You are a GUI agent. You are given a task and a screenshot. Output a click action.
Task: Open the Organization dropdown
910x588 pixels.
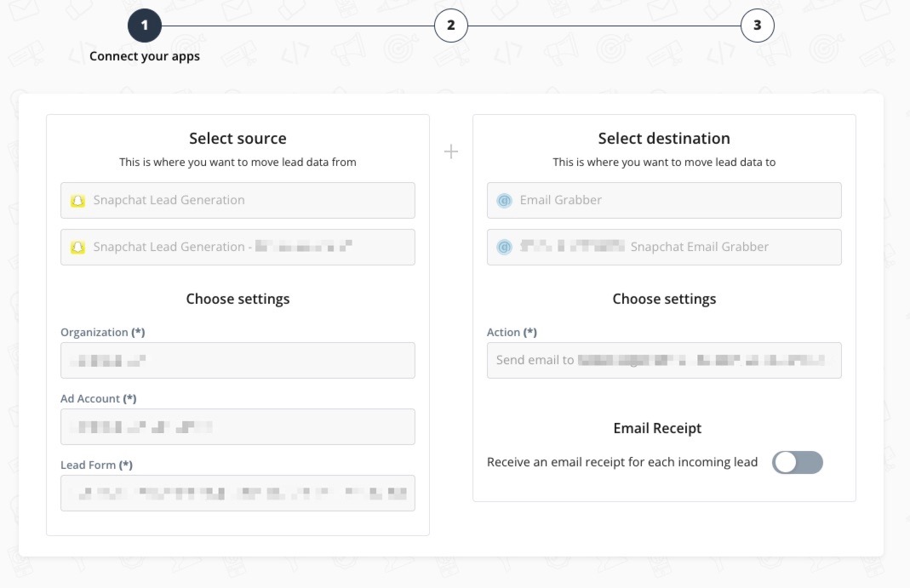[238, 361]
